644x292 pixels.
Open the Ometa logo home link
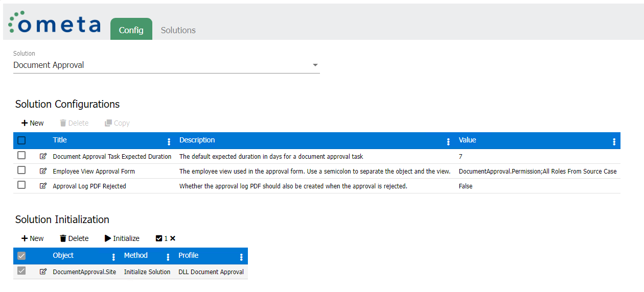(x=54, y=22)
